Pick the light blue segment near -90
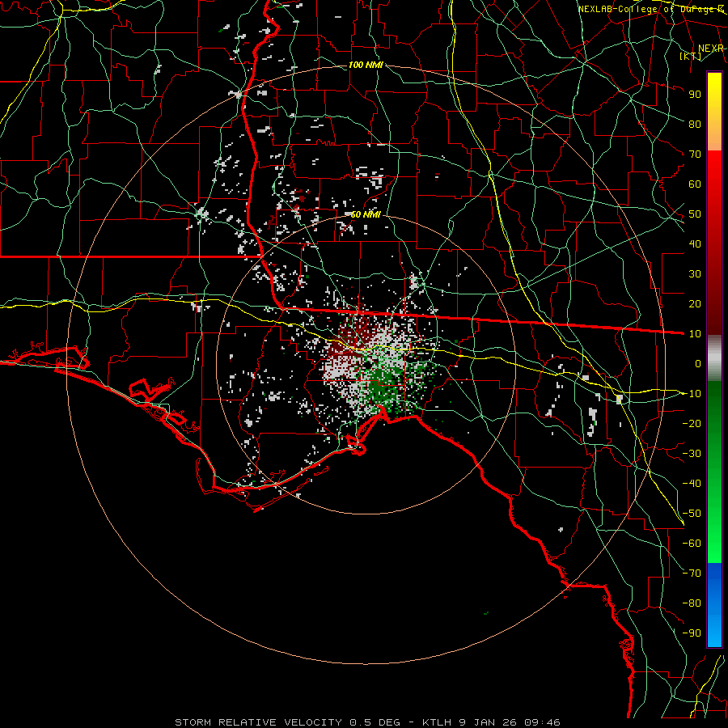This screenshot has height=728, width=728. (x=714, y=632)
